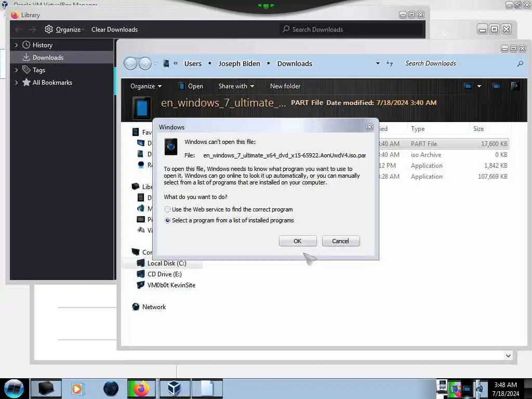
Task: Click the Explorer help icon
Action: (x=515, y=86)
